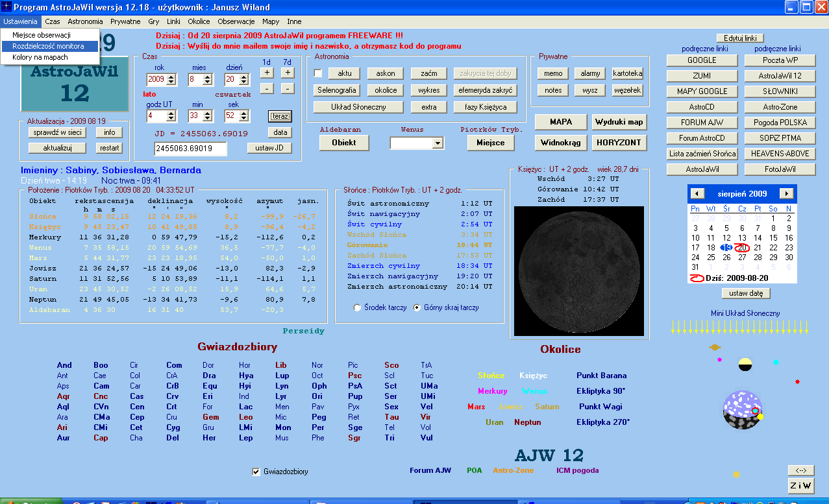Open the UMa constellation link
The width and height of the screenshot is (829, 504).
click(x=428, y=386)
